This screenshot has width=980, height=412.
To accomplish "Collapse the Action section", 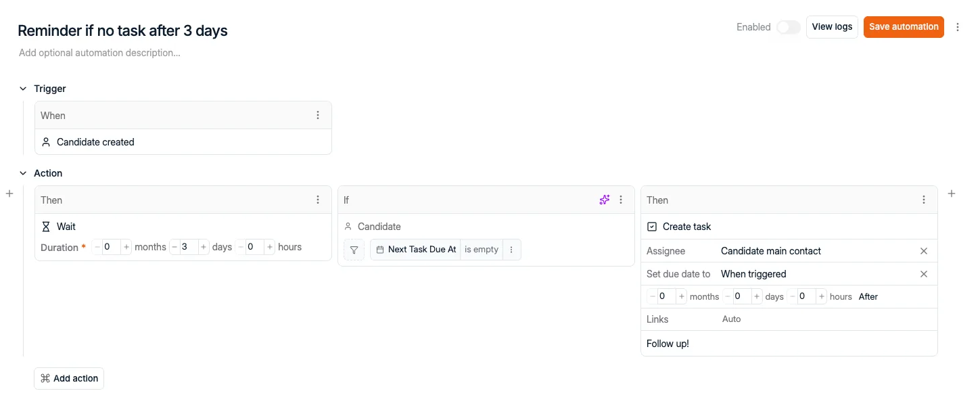I will click(23, 173).
